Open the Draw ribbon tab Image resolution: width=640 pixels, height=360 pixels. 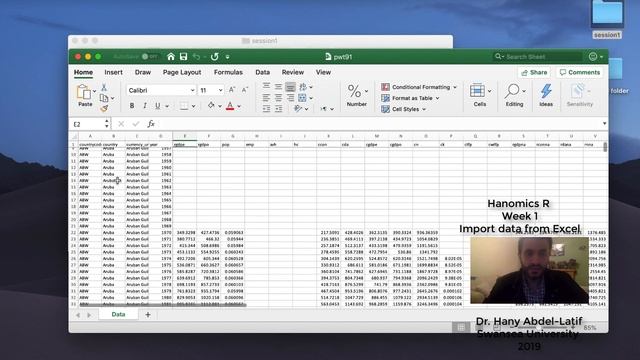[x=143, y=72]
